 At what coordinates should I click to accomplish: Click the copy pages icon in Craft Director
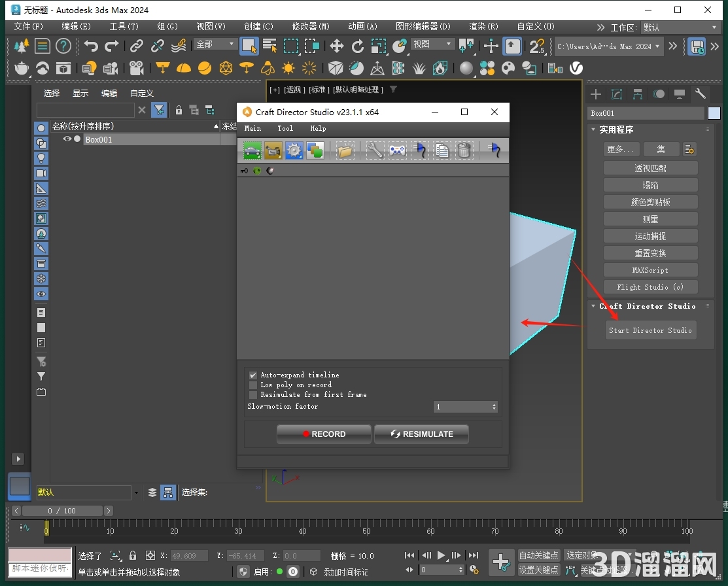click(x=442, y=150)
